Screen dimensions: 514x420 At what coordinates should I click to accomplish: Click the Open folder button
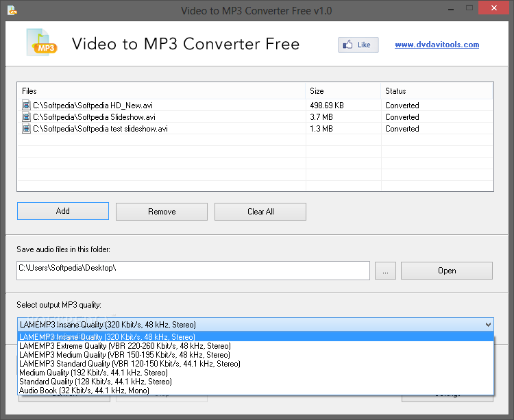pyautogui.click(x=447, y=271)
